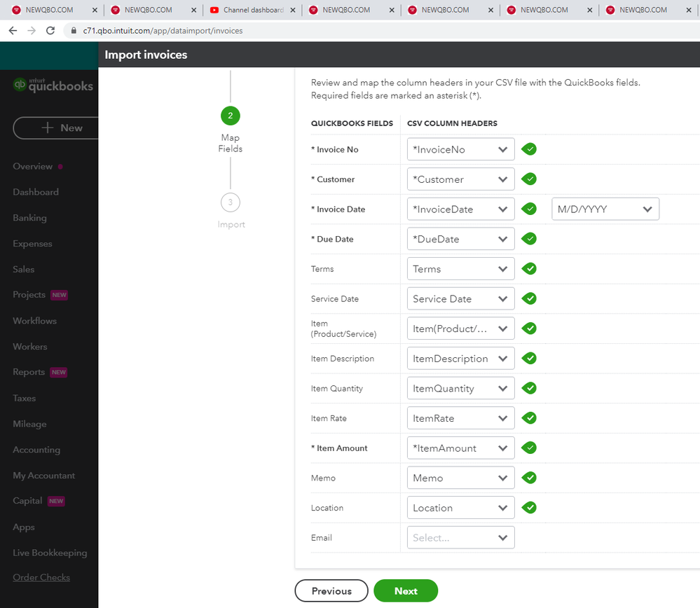Click the step 2 Map Fields circle
The image size is (700, 608).
(x=230, y=116)
